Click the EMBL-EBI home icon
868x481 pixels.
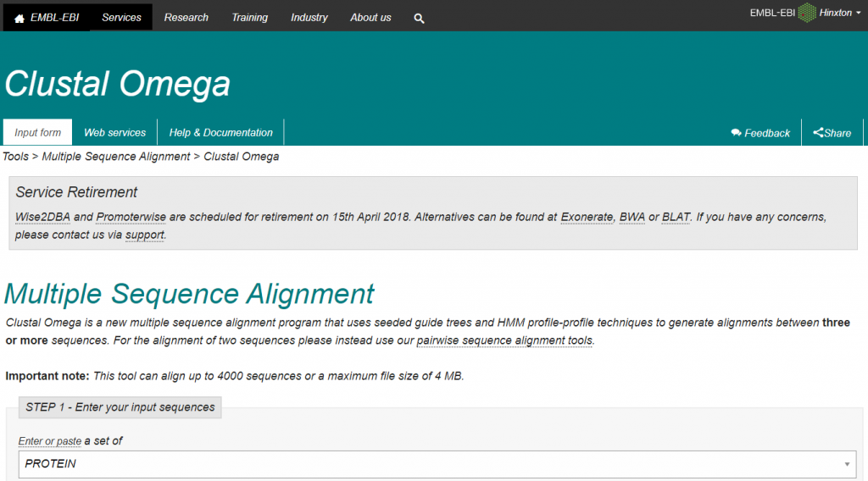[x=19, y=19]
